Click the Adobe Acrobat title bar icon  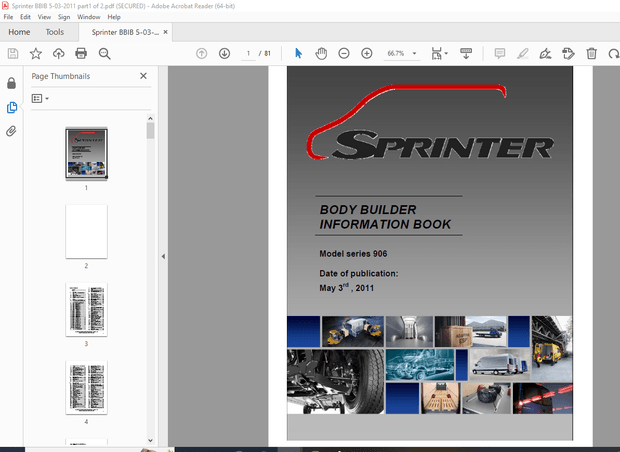[5, 6]
